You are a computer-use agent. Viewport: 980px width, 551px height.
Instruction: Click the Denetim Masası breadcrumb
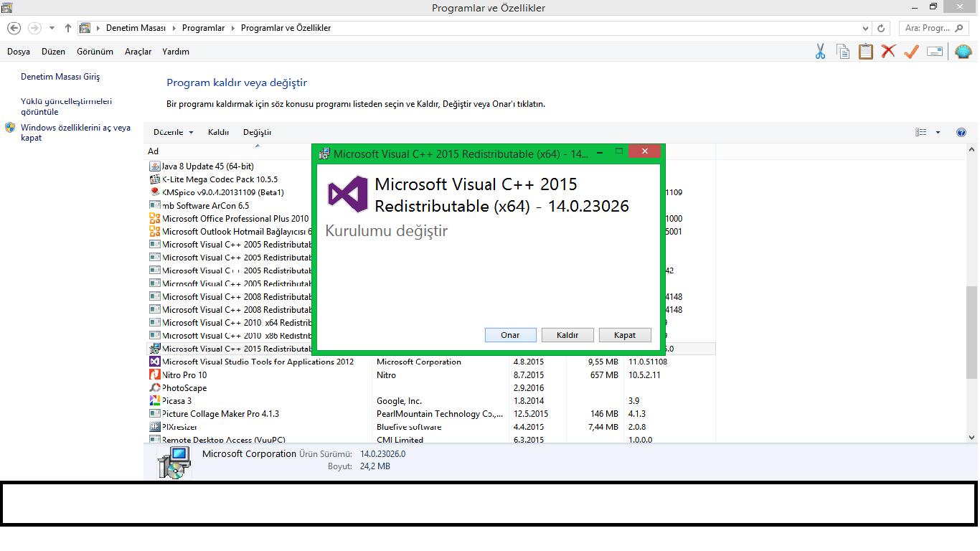coord(136,28)
